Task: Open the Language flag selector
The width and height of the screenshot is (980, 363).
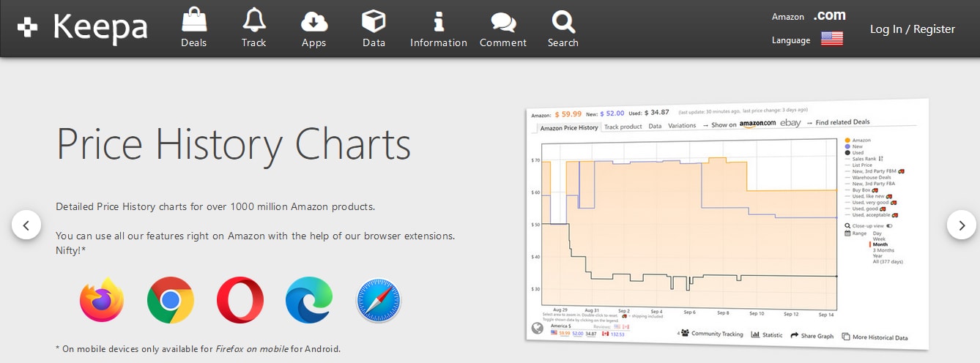Action: (831, 40)
